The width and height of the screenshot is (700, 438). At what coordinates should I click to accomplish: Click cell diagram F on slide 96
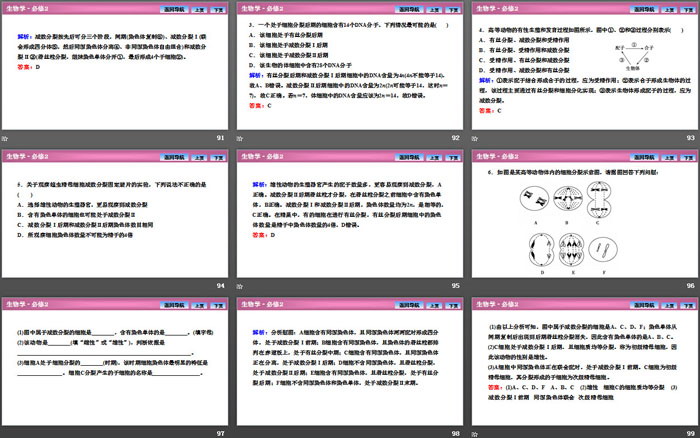603,250
